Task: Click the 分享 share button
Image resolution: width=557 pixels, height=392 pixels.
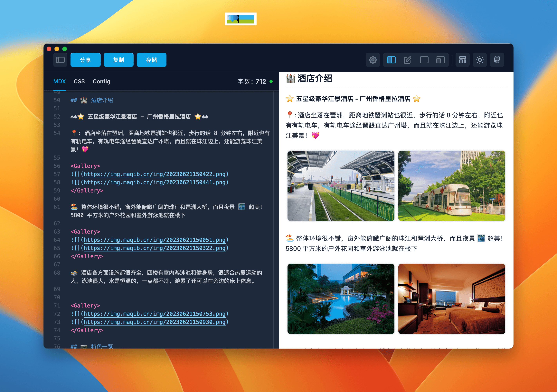Action: (85, 60)
